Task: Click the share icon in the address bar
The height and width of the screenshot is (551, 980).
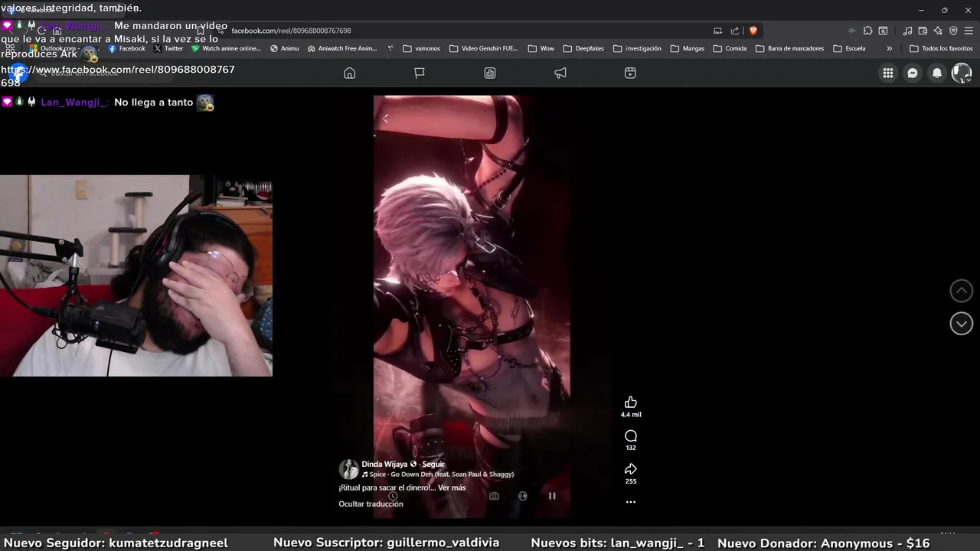Action: [735, 31]
